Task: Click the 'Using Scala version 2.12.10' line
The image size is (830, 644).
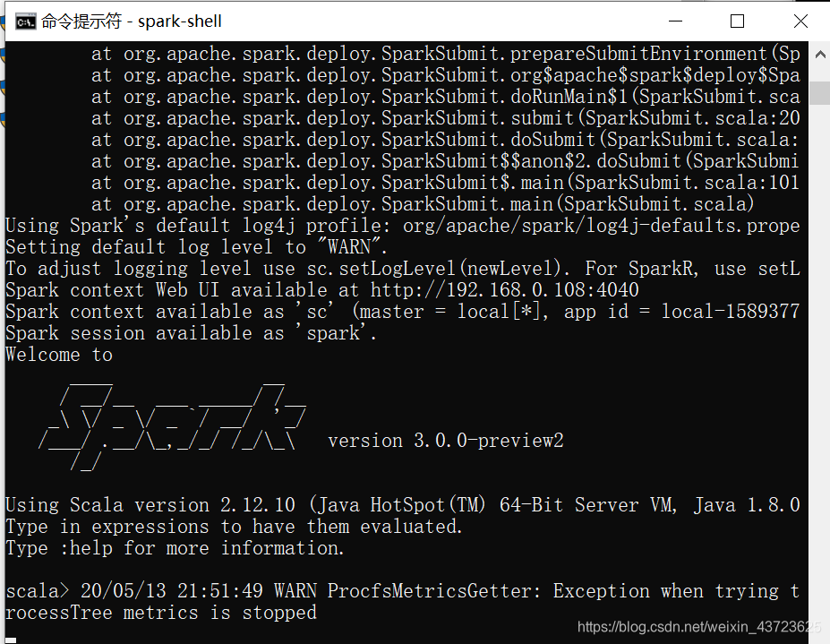Action: [x=403, y=504]
